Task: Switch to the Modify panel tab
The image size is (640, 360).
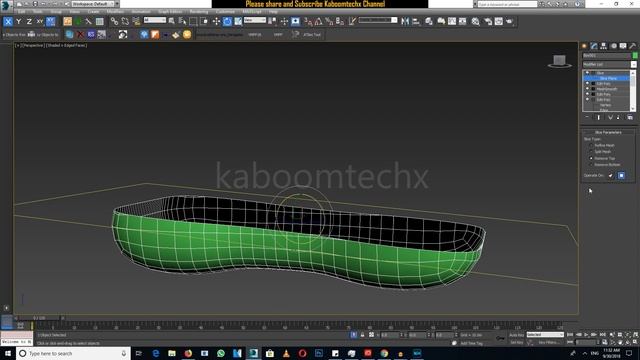Action: (594, 46)
